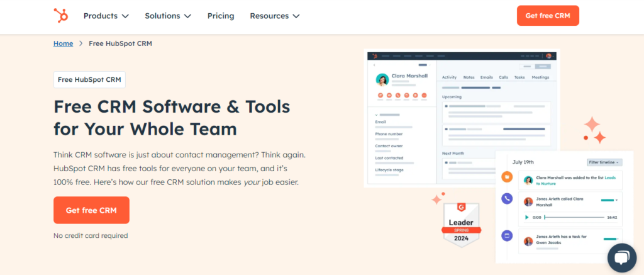644x275 pixels.
Task: Switch to the Emails tab in the mockup
Action: coord(487,77)
